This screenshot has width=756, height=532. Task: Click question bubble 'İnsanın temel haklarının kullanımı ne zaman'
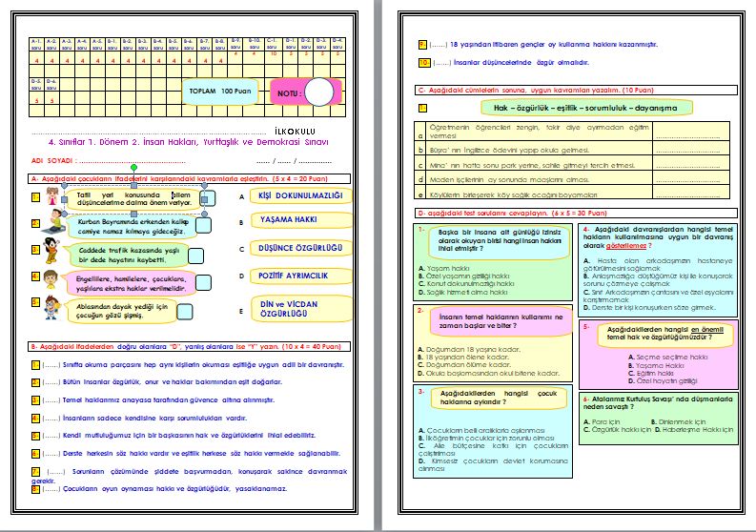click(501, 321)
